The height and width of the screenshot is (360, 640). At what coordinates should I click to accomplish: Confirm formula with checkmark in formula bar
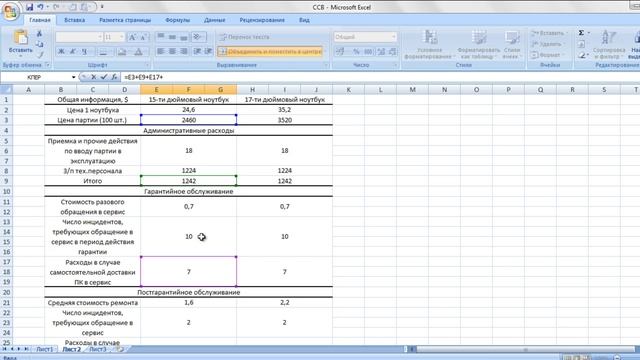104,77
